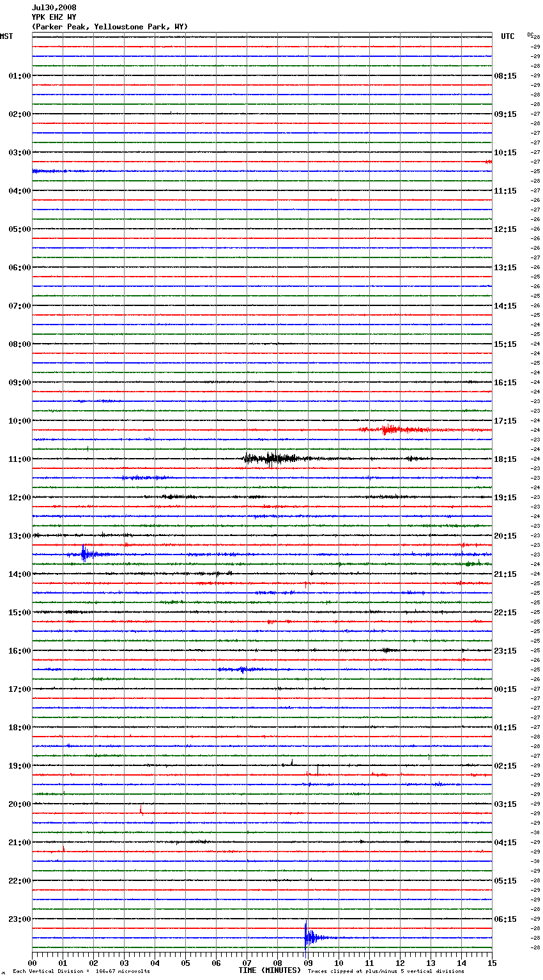This screenshot has height=980, width=543.
Task: Click the '14:15' UTC time label
Action: tap(505, 306)
